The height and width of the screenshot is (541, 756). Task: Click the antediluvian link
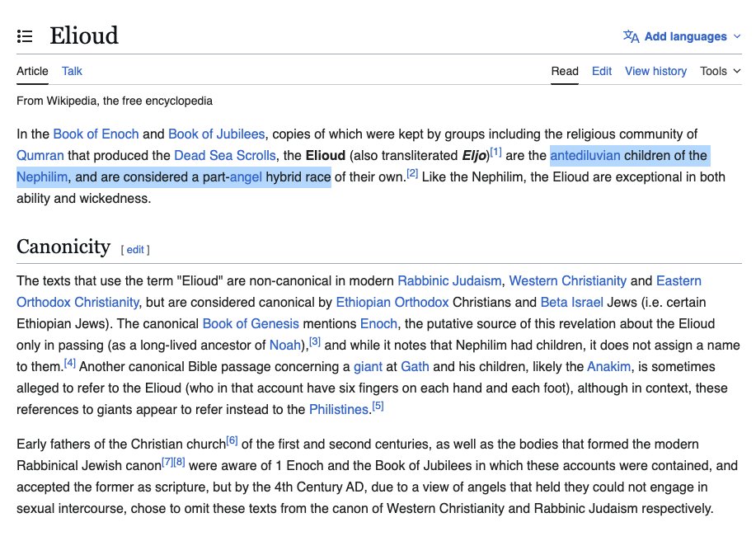585,155
